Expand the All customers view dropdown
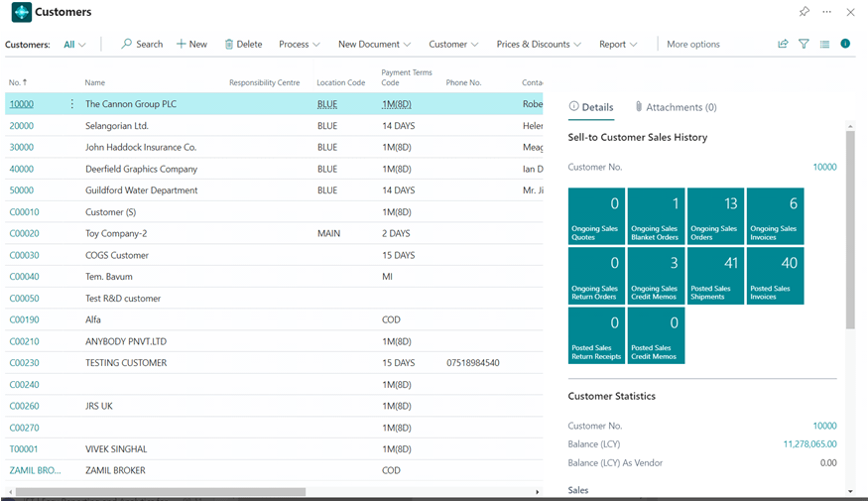This screenshot has height=501, width=868. click(x=74, y=45)
